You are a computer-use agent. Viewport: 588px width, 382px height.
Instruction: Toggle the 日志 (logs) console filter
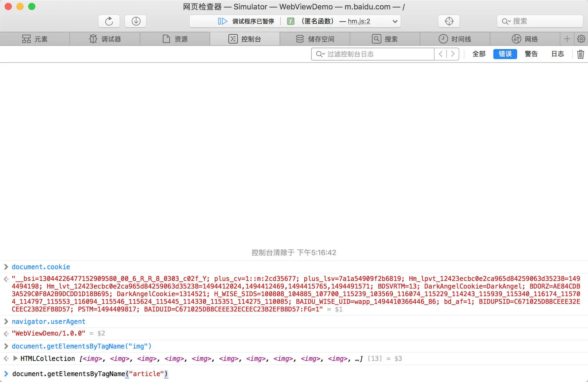(557, 54)
